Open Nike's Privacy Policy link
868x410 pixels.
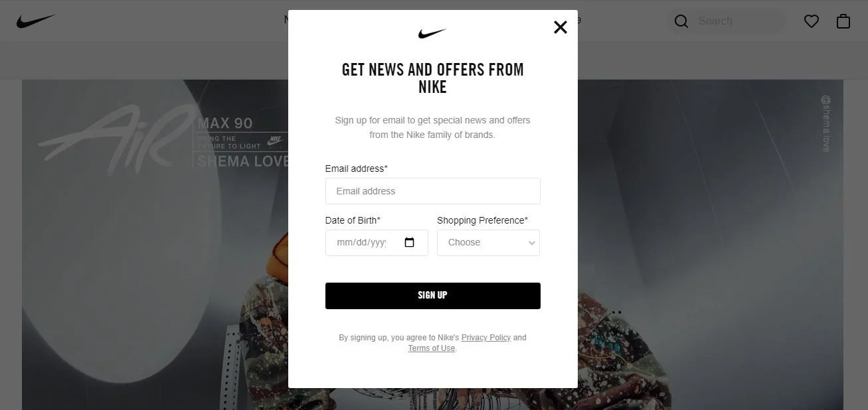pos(485,337)
